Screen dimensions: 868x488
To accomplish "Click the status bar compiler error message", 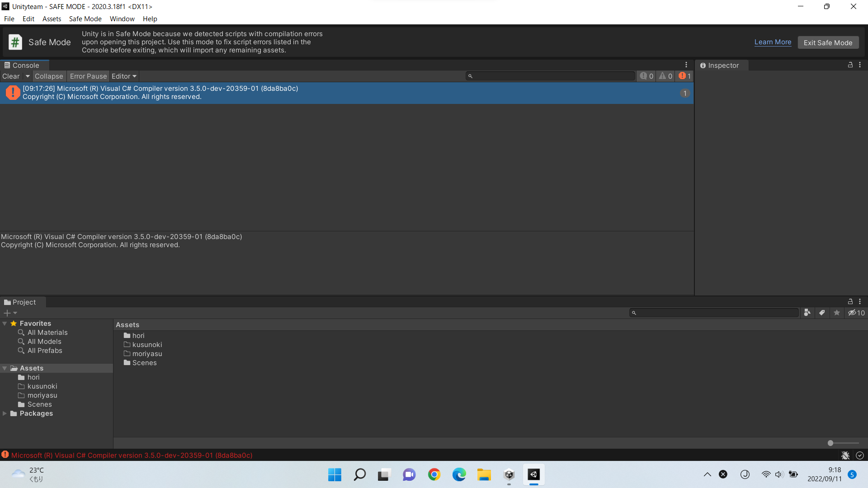I will click(132, 455).
